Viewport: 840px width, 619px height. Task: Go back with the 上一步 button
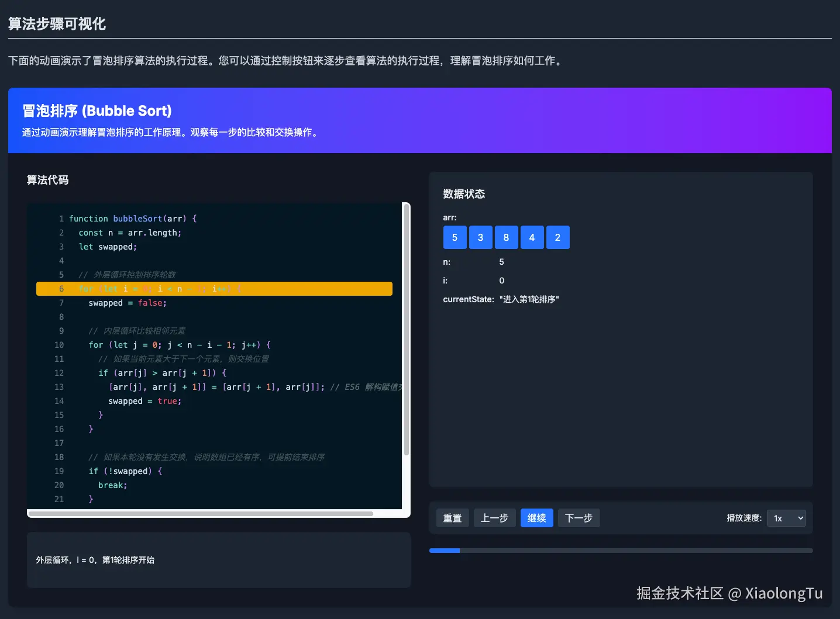coord(494,518)
